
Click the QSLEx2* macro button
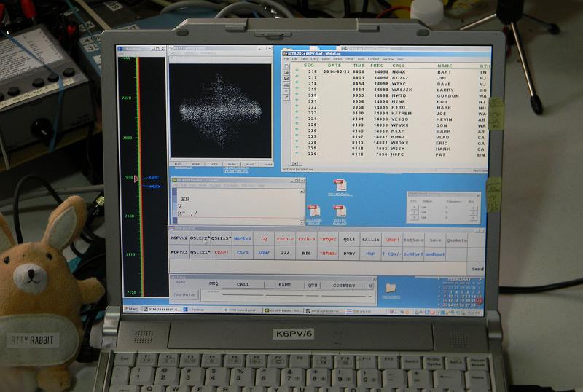(x=200, y=238)
